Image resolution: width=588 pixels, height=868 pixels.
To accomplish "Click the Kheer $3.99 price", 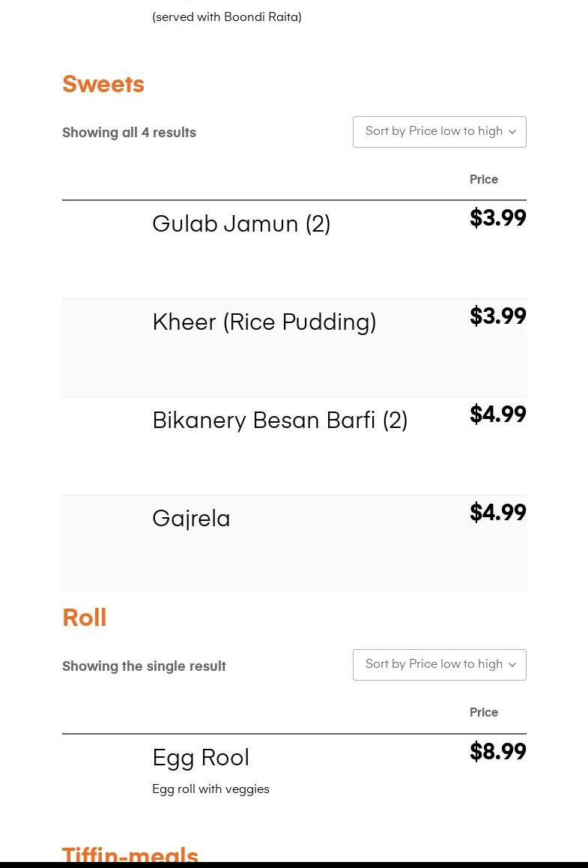I will point(497,317).
